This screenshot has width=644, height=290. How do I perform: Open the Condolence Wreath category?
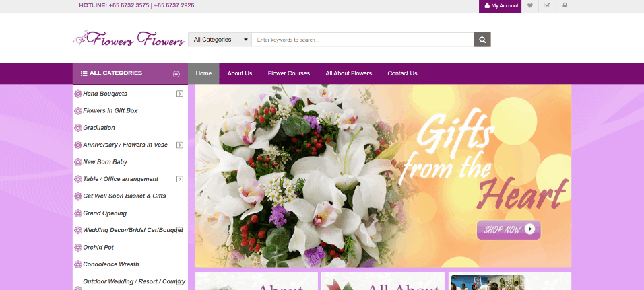point(111,264)
